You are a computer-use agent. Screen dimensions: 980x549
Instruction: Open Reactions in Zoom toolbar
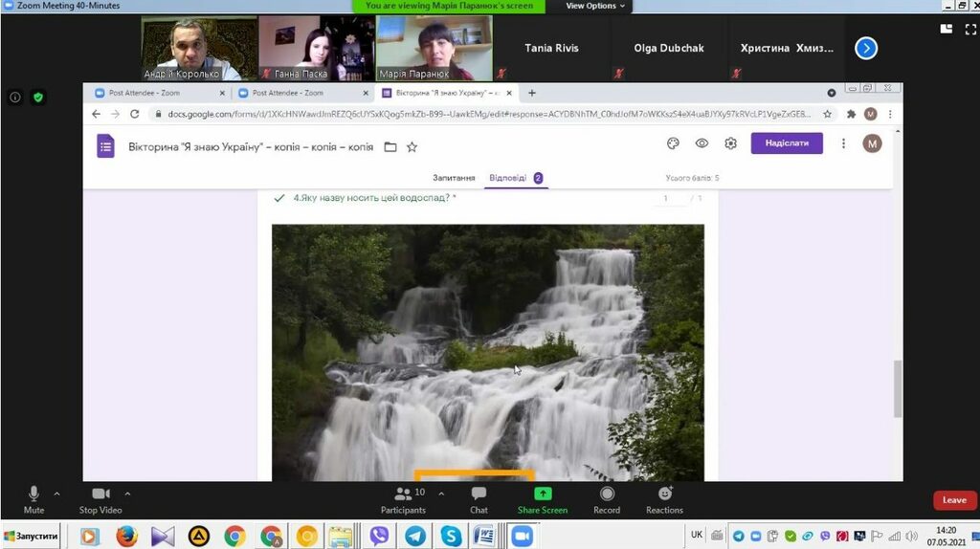click(664, 498)
